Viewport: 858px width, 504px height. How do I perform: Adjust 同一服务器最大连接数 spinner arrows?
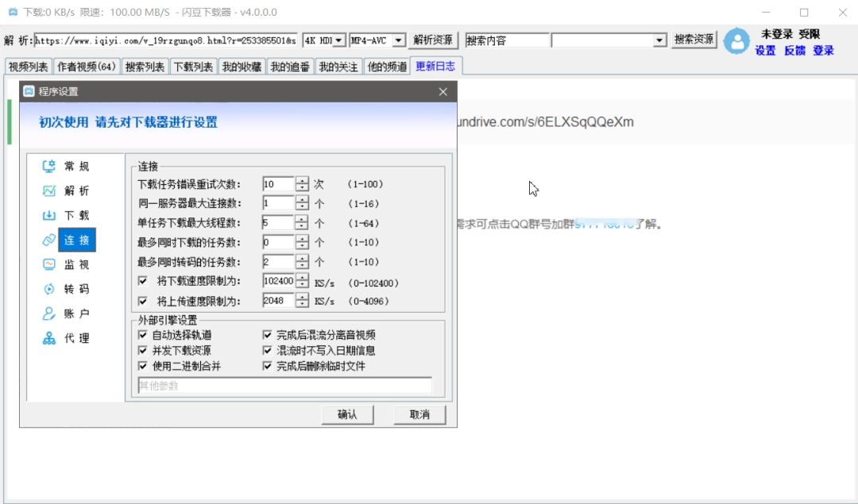click(302, 203)
